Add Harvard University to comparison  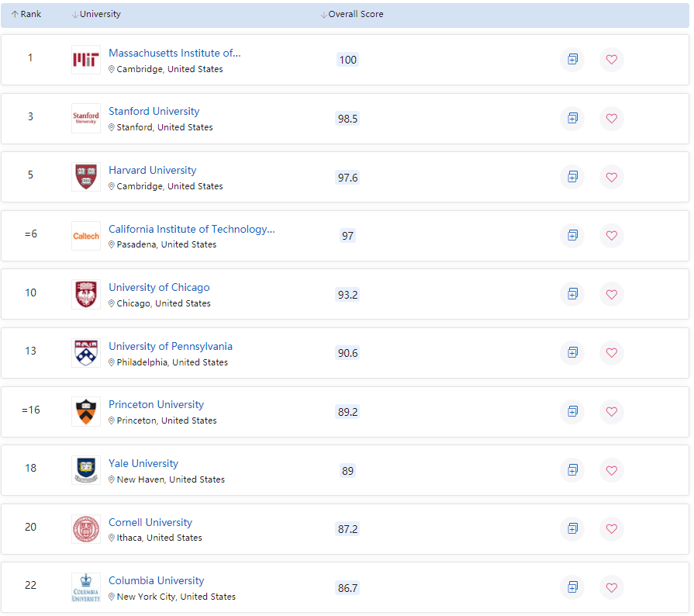(572, 177)
